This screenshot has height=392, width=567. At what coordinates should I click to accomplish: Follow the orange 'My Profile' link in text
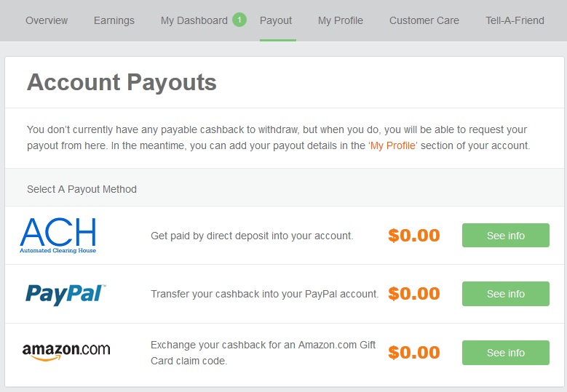coord(393,145)
